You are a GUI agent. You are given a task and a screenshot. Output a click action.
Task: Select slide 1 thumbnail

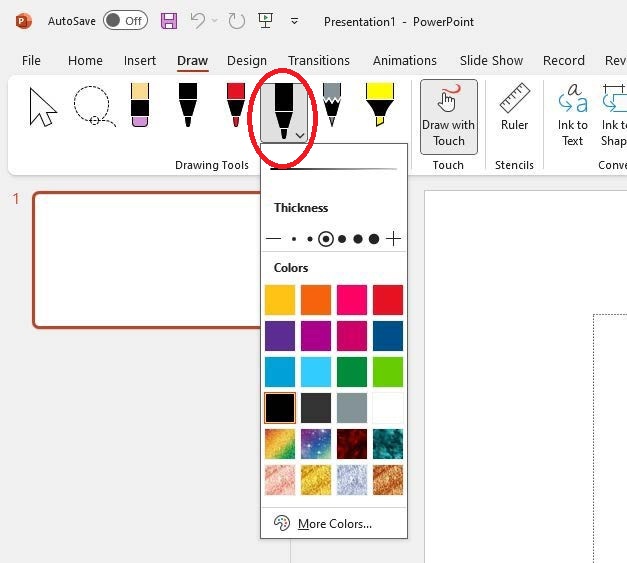[x=147, y=260]
